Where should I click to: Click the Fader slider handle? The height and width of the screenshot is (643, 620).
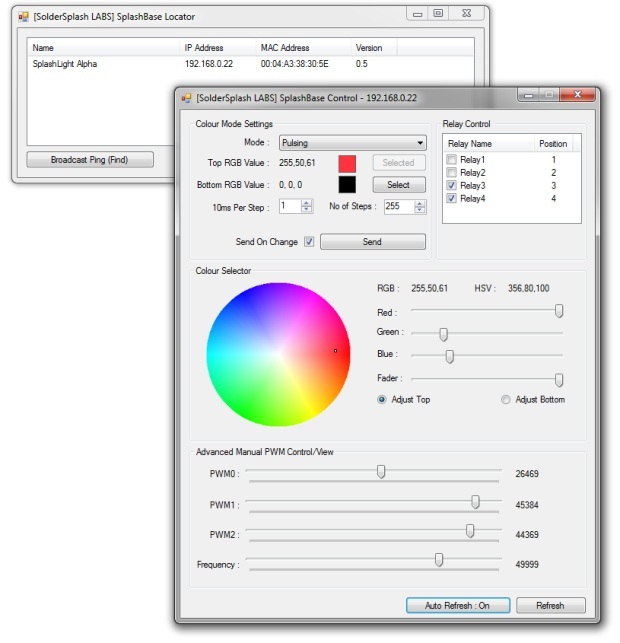(x=559, y=380)
